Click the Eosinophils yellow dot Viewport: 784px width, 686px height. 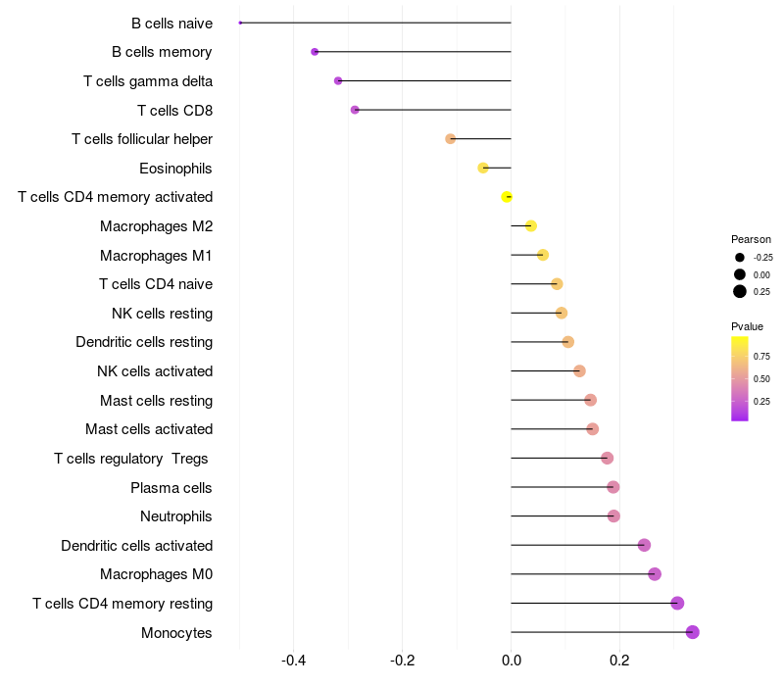click(x=483, y=168)
